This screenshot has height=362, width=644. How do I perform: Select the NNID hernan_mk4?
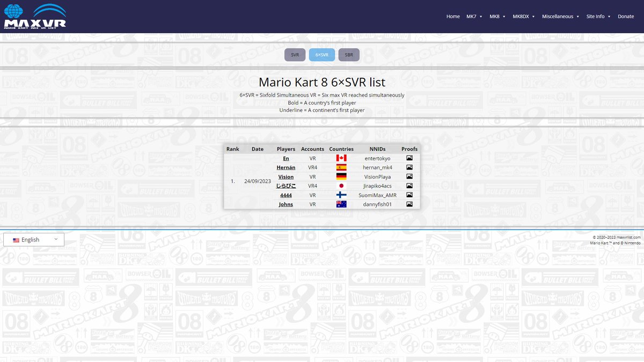(378, 167)
